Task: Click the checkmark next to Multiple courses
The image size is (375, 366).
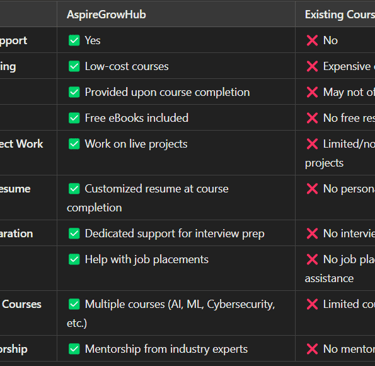Action: [x=74, y=304]
